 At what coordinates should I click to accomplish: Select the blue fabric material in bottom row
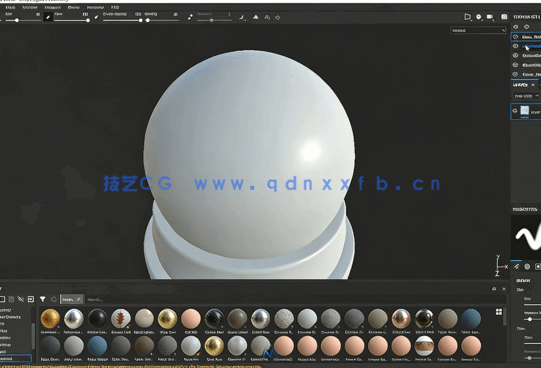point(97,346)
